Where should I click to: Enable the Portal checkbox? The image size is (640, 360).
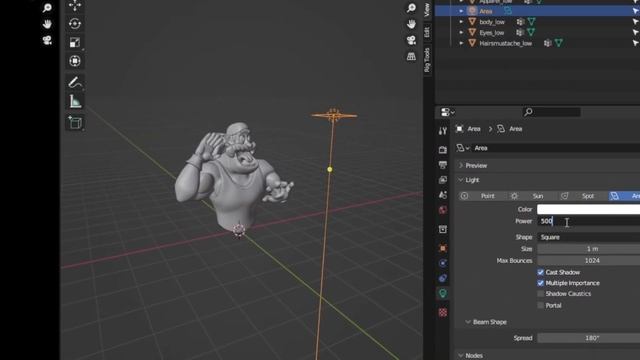point(540,305)
